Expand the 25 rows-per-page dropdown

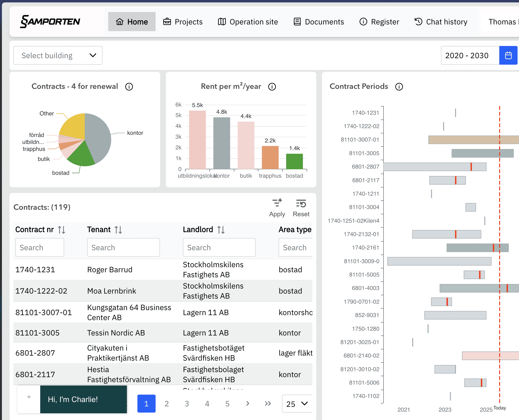297,403
